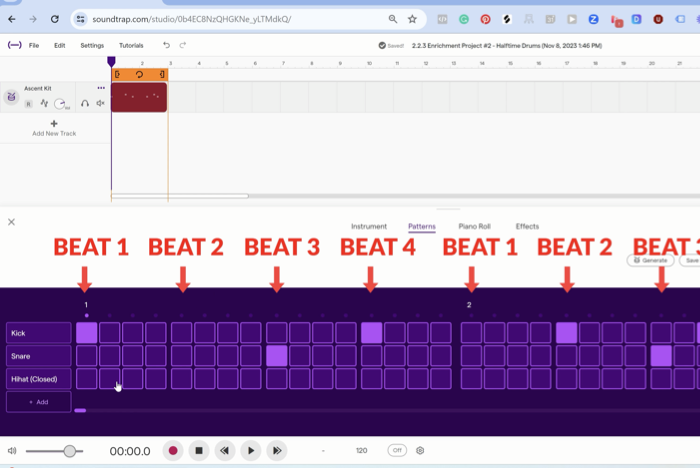Click the 00:00.0 time display
The width and height of the screenshot is (700, 468).
pos(130,451)
